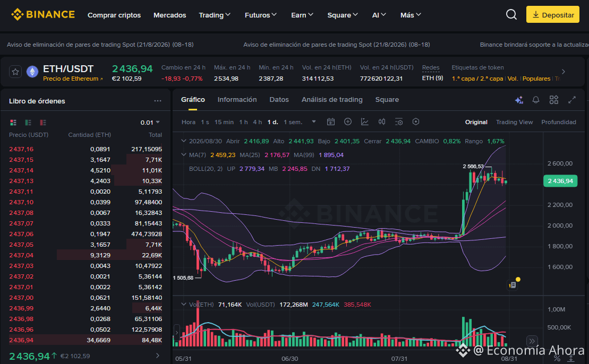Viewport: 589px width, 364px height.
Task: Expand volume panel left arrow
Action: point(177,333)
